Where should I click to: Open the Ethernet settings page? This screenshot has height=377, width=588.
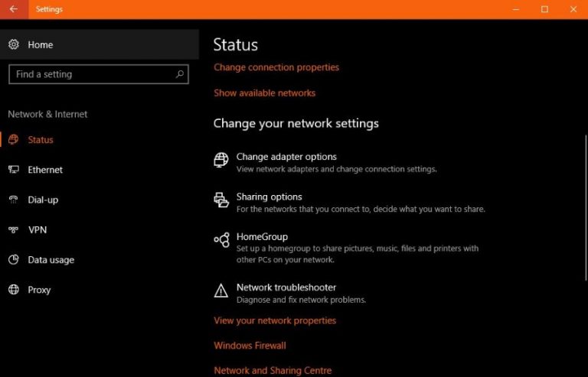tap(45, 170)
